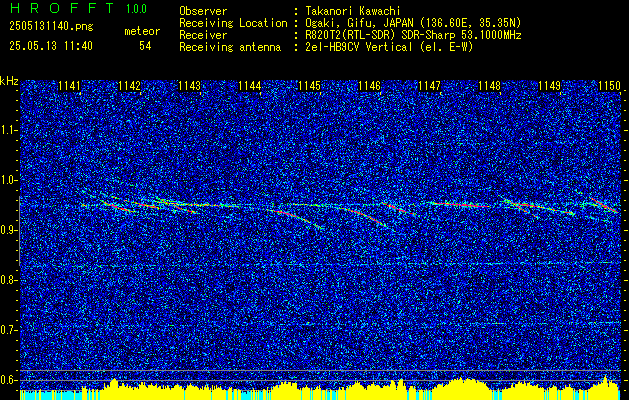Image resolution: width=629 pixels, height=400 pixels.
Task: Click the 1147 time marker
Action: click(x=429, y=86)
